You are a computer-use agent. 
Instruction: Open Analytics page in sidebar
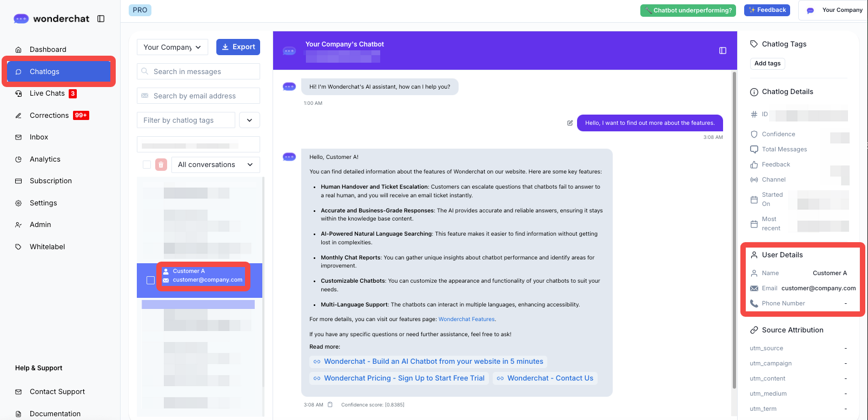tap(45, 159)
